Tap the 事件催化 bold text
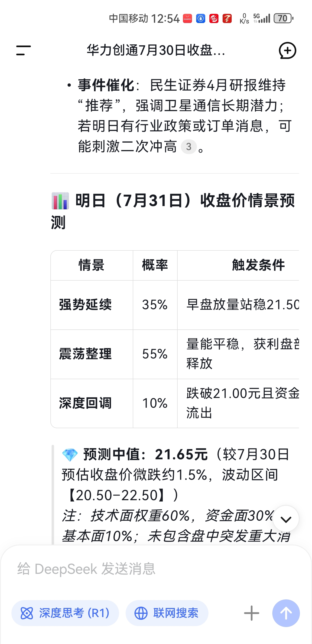Screen dimensions: 312x644 pyautogui.click(x=106, y=85)
